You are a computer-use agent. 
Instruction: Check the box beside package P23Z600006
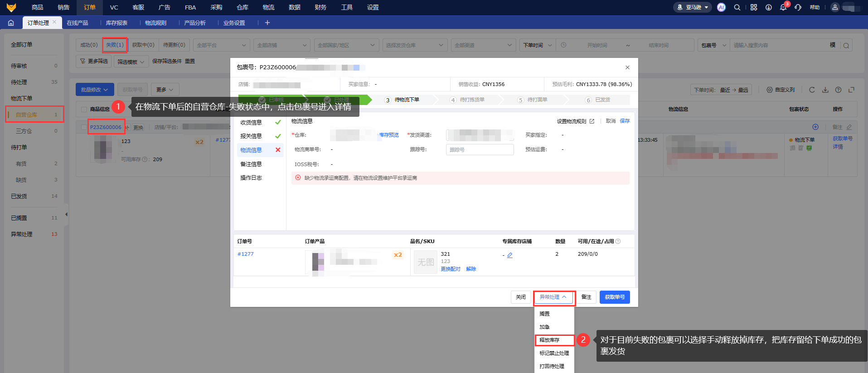83,127
